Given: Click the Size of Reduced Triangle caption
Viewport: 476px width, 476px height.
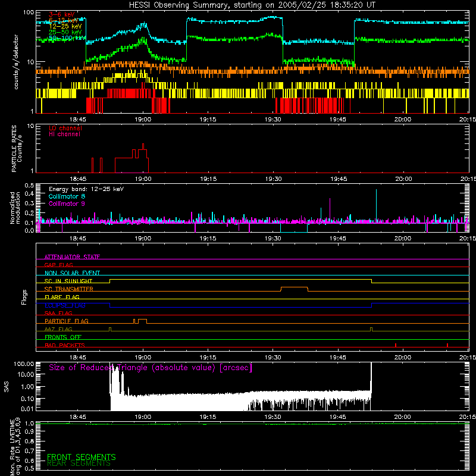Looking at the screenshot, I should coord(151,368).
